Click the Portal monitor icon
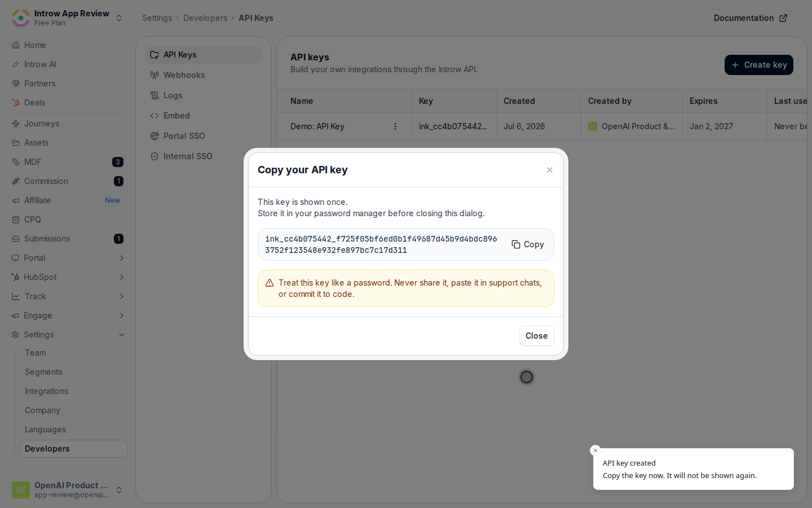 point(15,258)
